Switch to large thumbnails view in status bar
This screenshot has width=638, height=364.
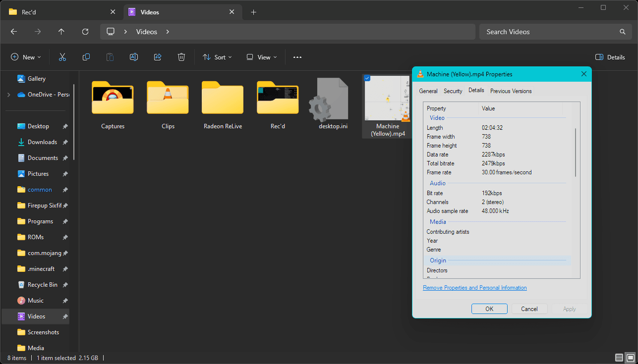(x=629, y=358)
